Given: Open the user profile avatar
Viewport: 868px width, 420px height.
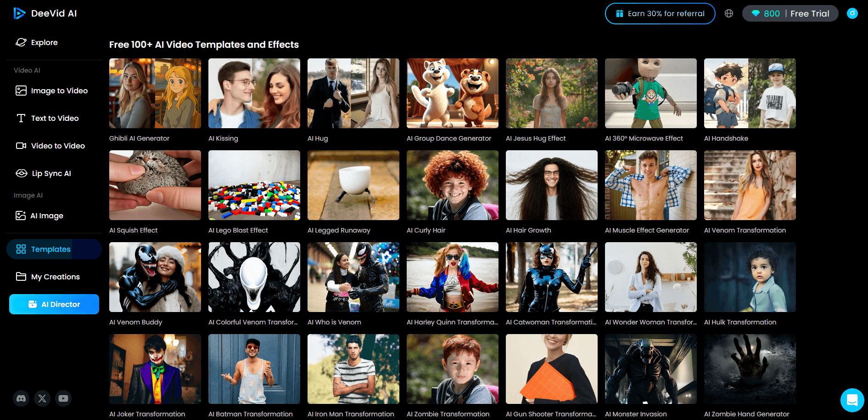Looking at the screenshot, I should click(x=852, y=13).
